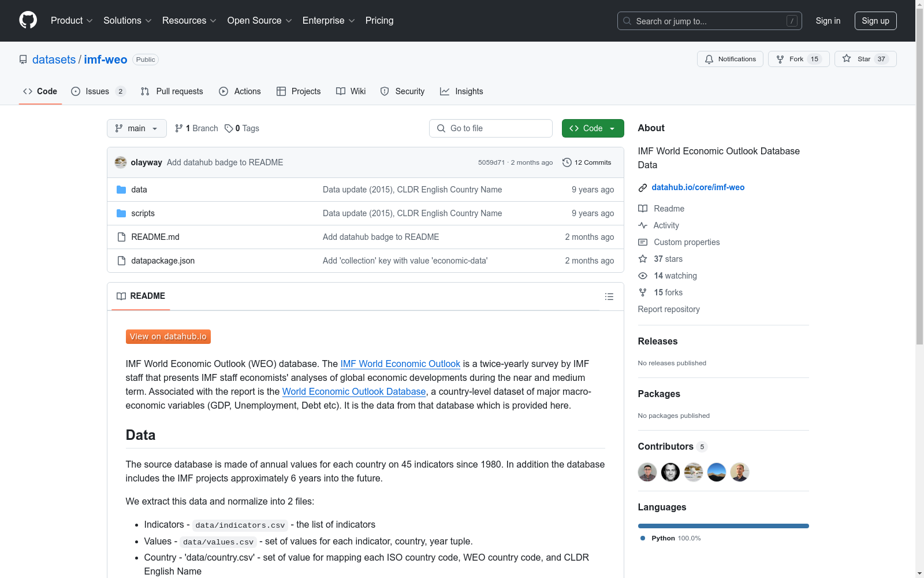Open the World Economic Outlook Database link

pyautogui.click(x=354, y=391)
